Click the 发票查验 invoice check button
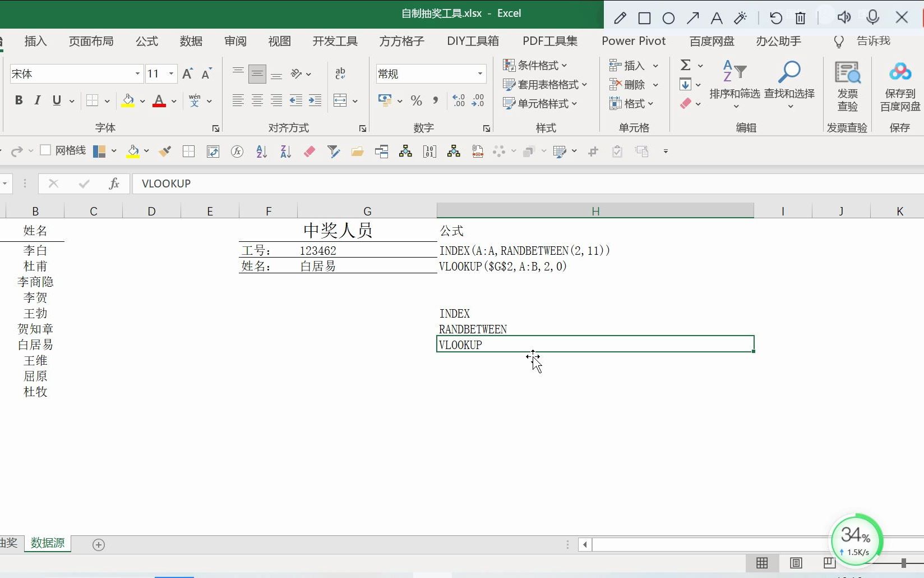 click(847, 86)
